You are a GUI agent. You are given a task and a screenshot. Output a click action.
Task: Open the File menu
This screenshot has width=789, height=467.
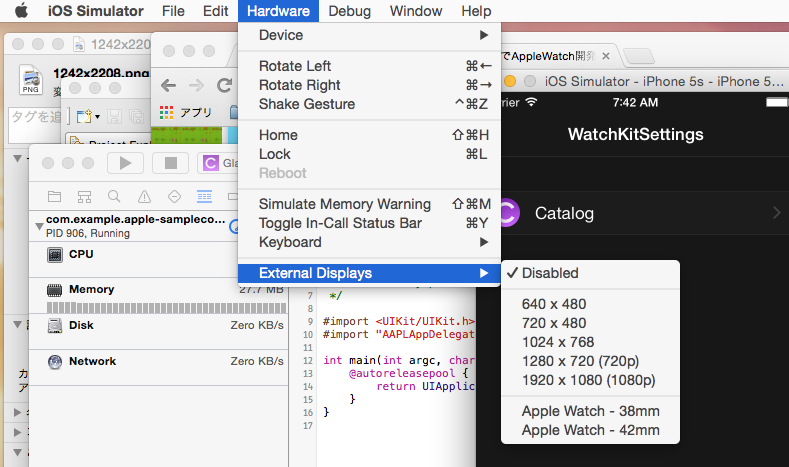pyautogui.click(x=173, y=11)
